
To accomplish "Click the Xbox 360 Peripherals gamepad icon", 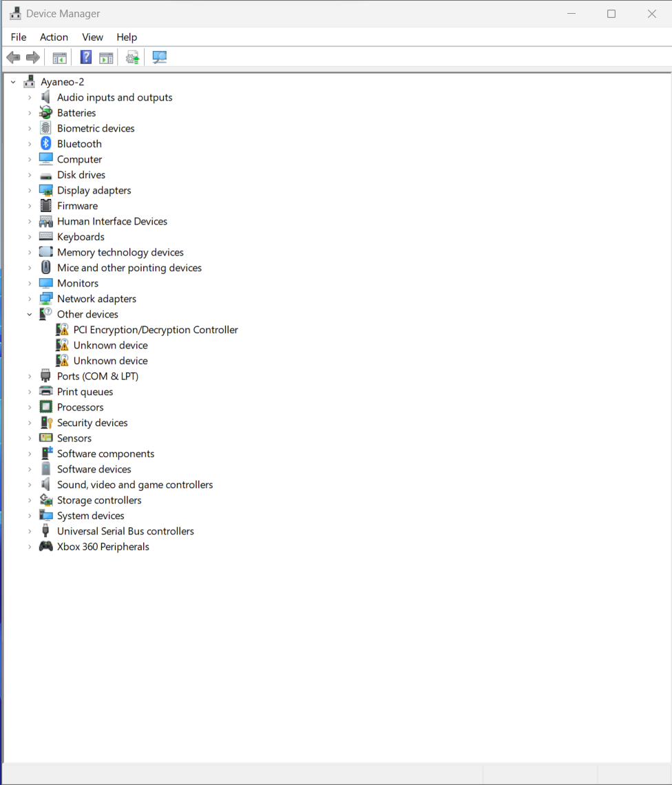I will tap(46, 546).
